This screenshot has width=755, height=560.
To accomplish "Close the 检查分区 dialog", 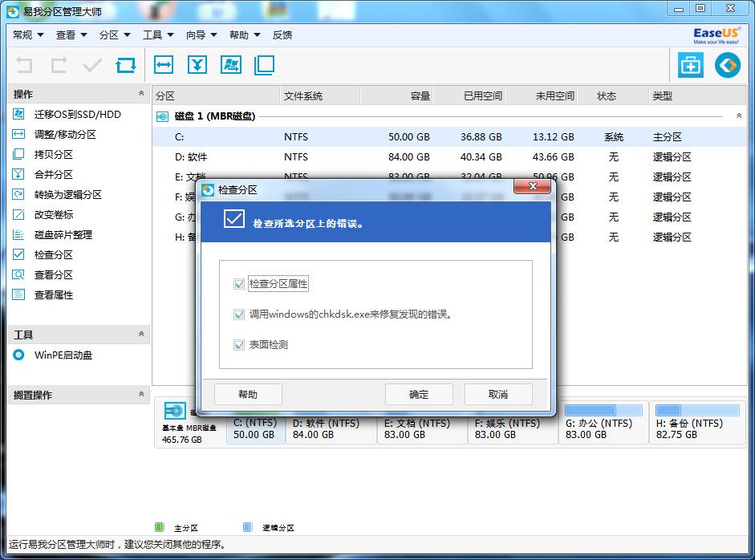I will (532, 186).
